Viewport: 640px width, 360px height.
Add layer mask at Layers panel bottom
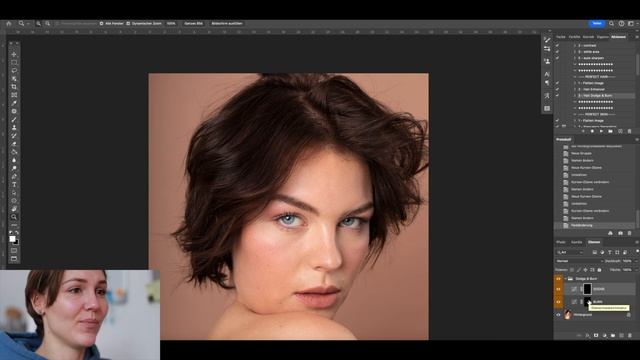point(596,336)
